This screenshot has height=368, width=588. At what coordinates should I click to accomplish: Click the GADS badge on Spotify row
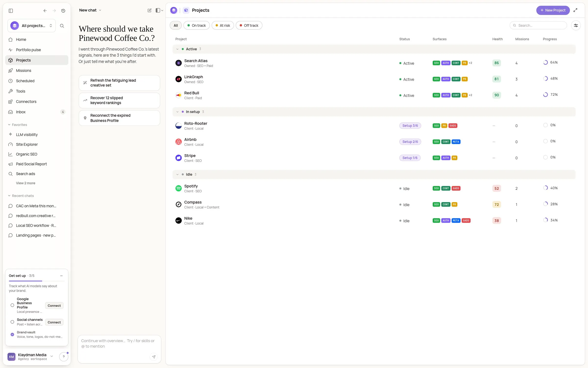point(456,188)
